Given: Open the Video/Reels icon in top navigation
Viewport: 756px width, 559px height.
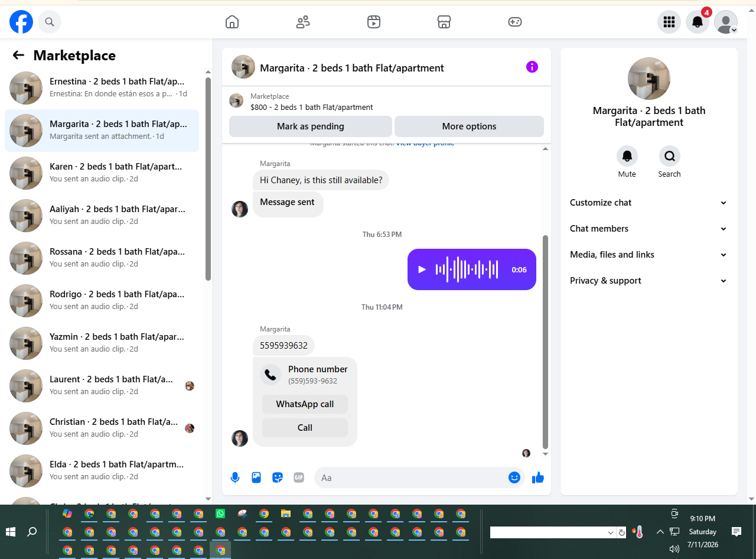Looking at the screenshot, I should [374, 22].
